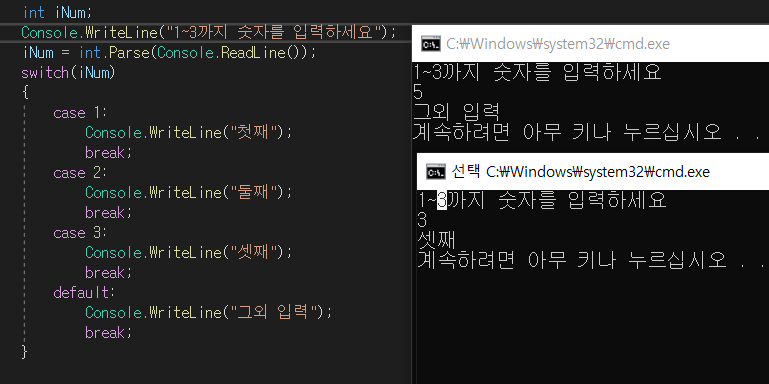Click the 'case 2:' label
769x384 pixels.
80,173
